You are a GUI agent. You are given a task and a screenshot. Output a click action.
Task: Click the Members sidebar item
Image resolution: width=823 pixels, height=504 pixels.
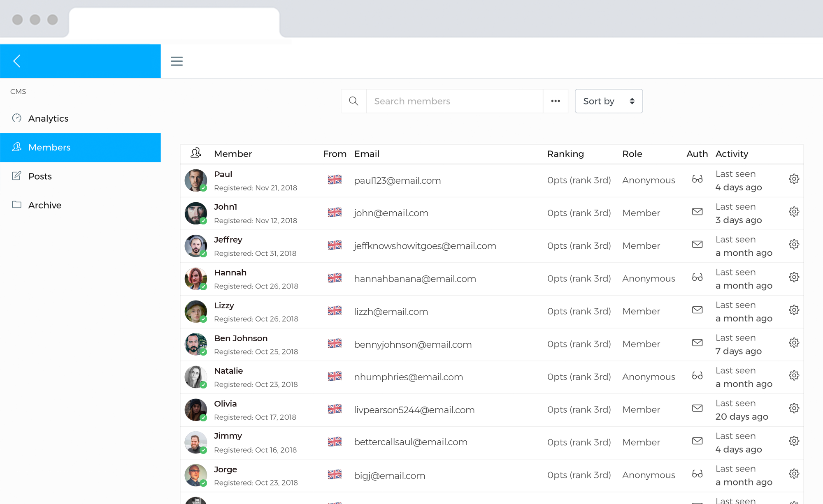[x=49, y=148]
